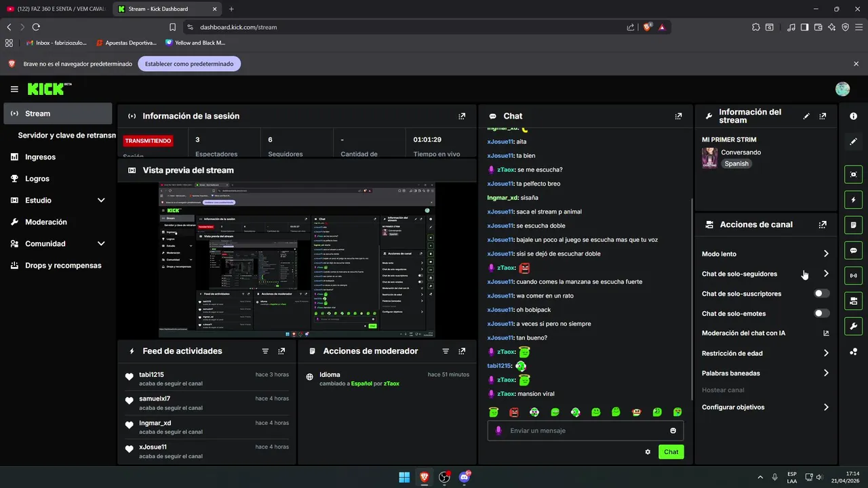The width and height of the screenshot is (868, 488).
Task: Toggle the stream preview widget icon in right sidebar
Action: tap(853, 175)
